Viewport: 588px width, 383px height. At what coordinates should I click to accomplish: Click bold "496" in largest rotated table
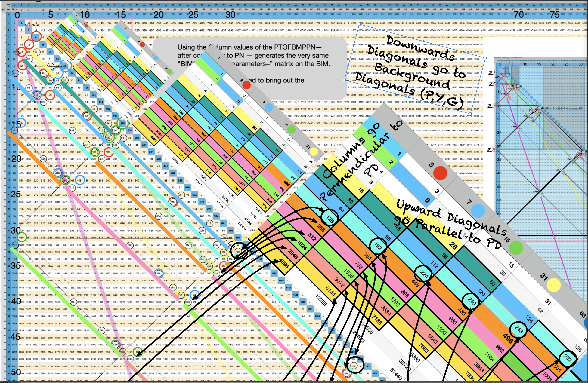click(508, 339)
